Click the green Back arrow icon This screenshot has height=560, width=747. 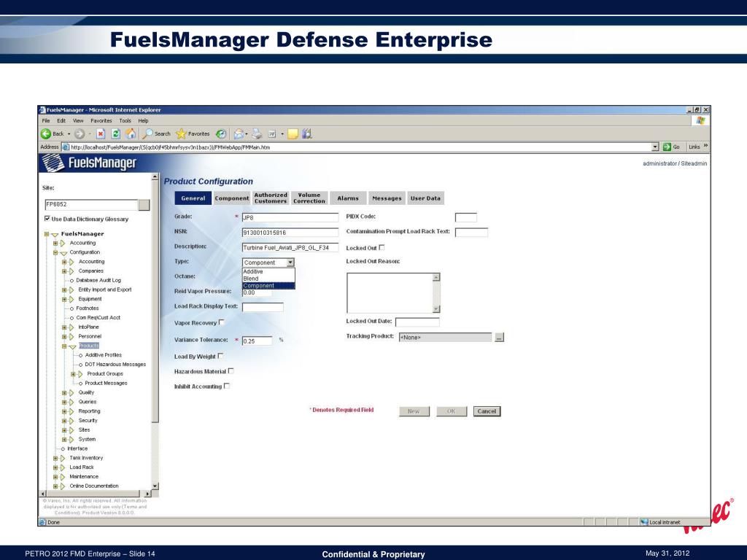(x=46, y=134)
